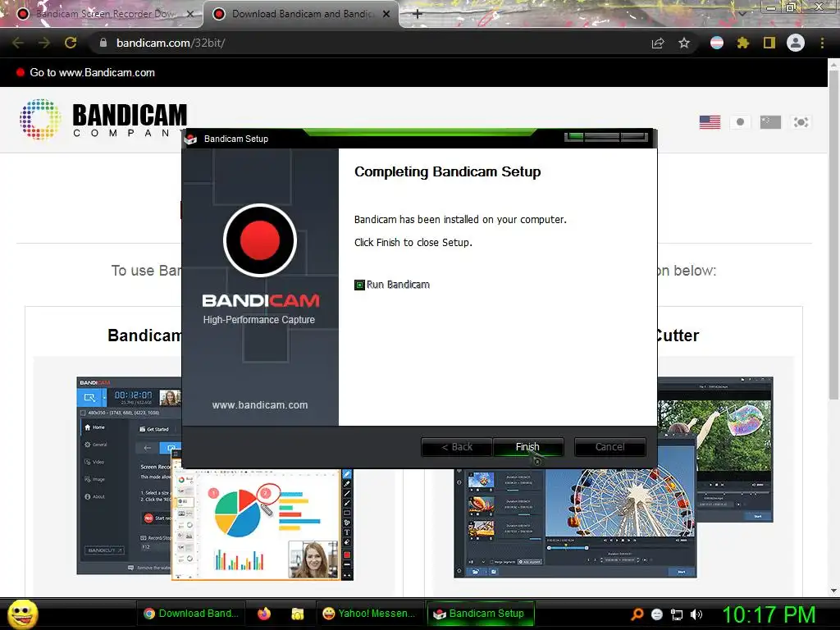Click the Bandicam Setup taskbar item
840x630 pixels.
[479, 614]
